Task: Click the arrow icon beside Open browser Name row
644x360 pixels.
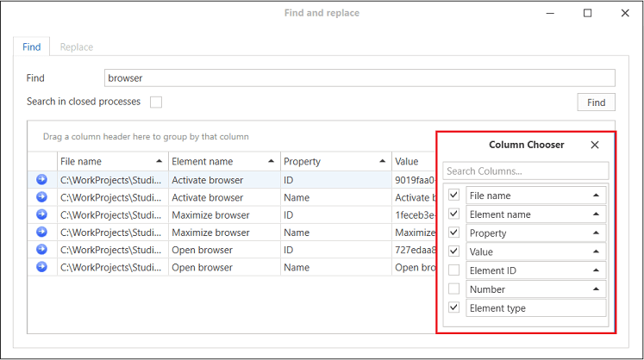Action: tap(42, 267)
